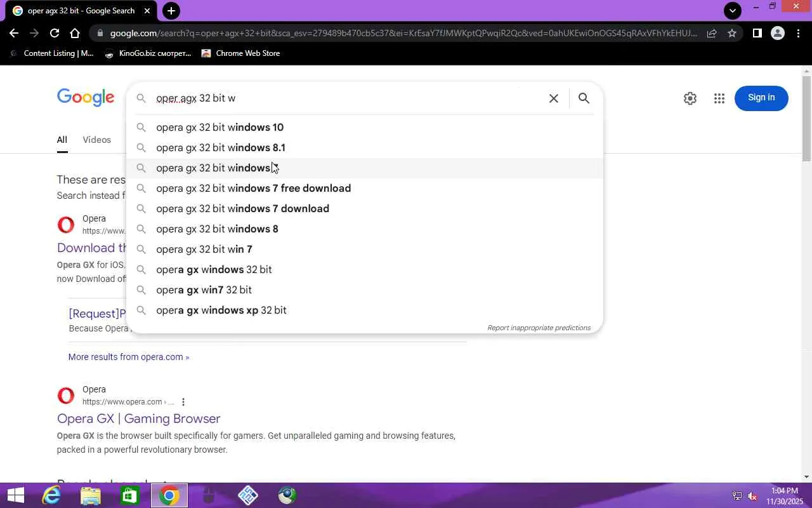
Task: Click the Opera favicon of first result
Action: coord(65,225)
